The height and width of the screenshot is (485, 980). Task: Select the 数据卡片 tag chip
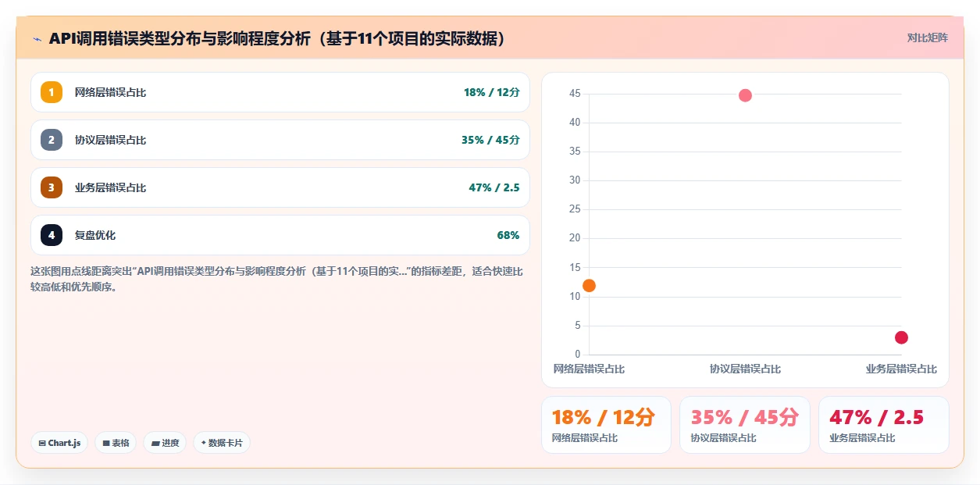pos(222,443)
